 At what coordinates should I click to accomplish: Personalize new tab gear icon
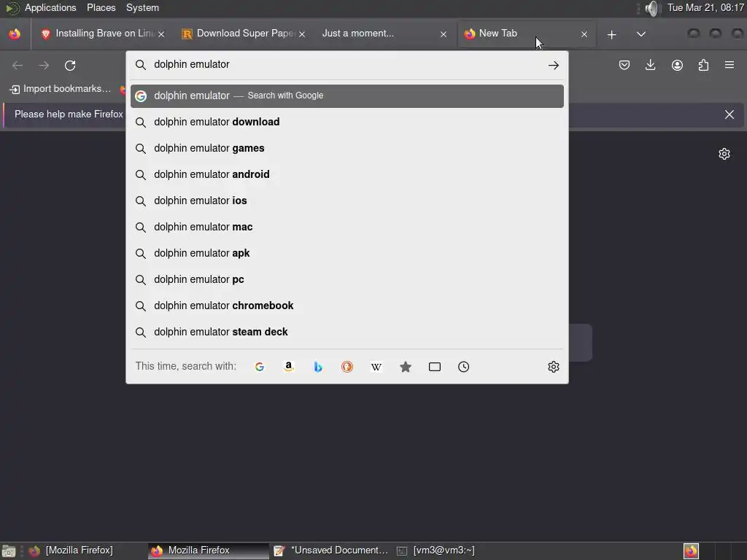click(724, 154)
